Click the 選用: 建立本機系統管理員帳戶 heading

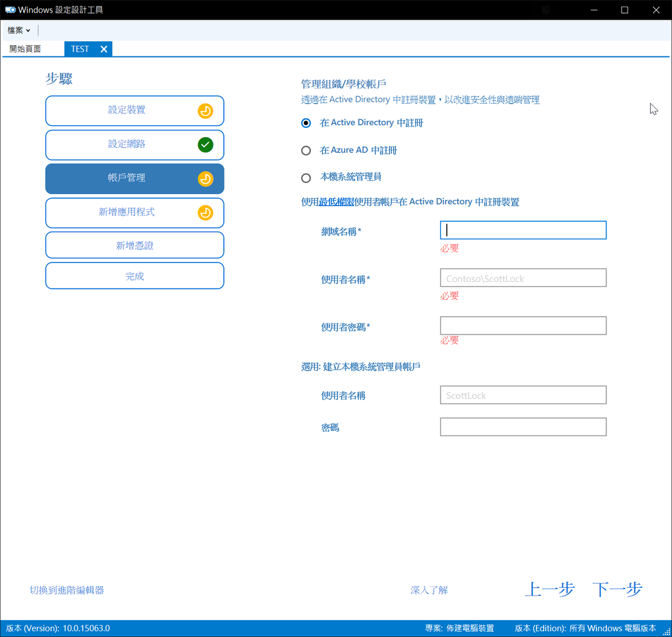tap(360, 367)
